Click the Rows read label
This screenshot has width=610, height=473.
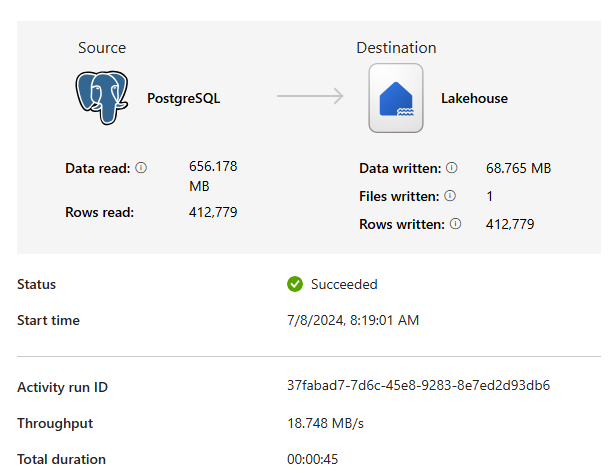tap(100, 212)
